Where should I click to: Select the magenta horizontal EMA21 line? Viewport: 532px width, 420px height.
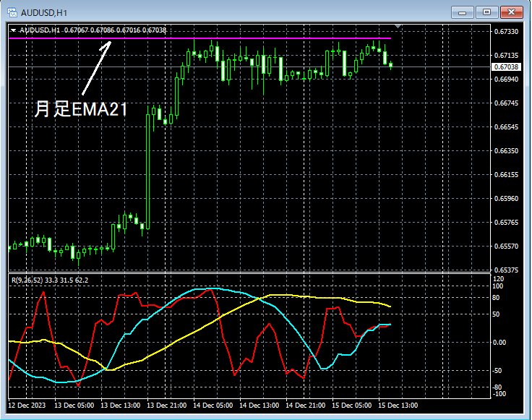[199, 38]
